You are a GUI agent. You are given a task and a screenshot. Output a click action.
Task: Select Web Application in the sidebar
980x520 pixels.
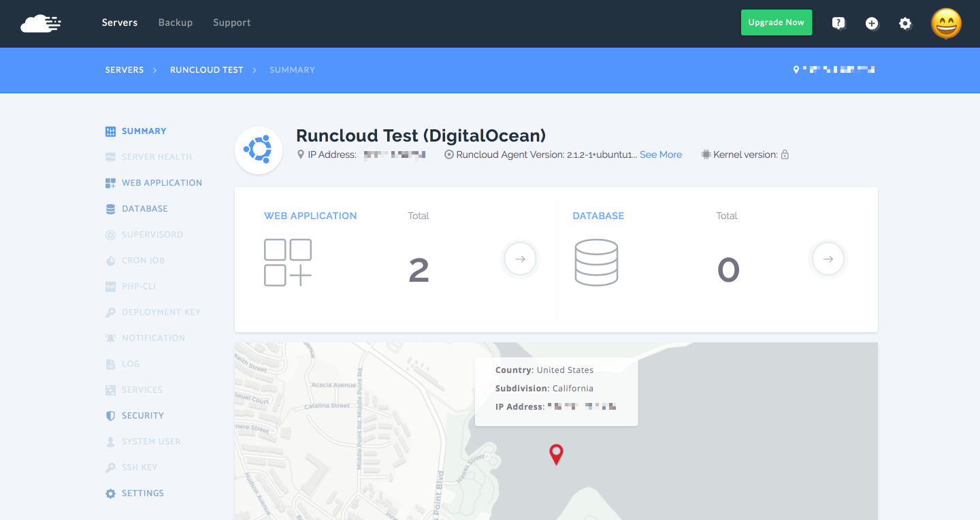[x=162, y=183]
